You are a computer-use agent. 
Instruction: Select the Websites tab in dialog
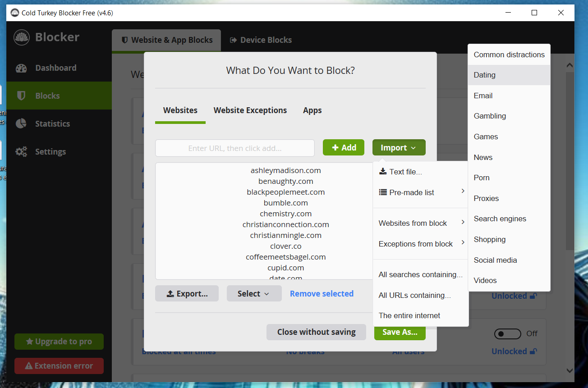pos(180,110)
